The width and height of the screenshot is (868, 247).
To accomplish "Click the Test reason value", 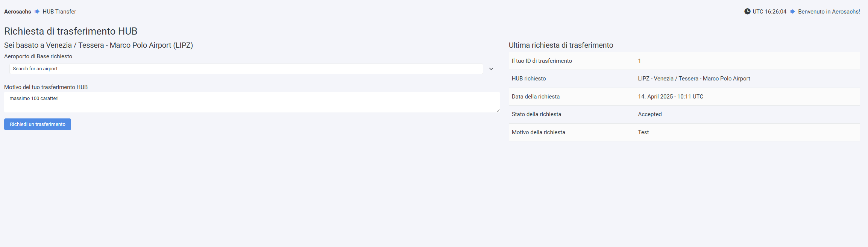I will pos(643,132).
